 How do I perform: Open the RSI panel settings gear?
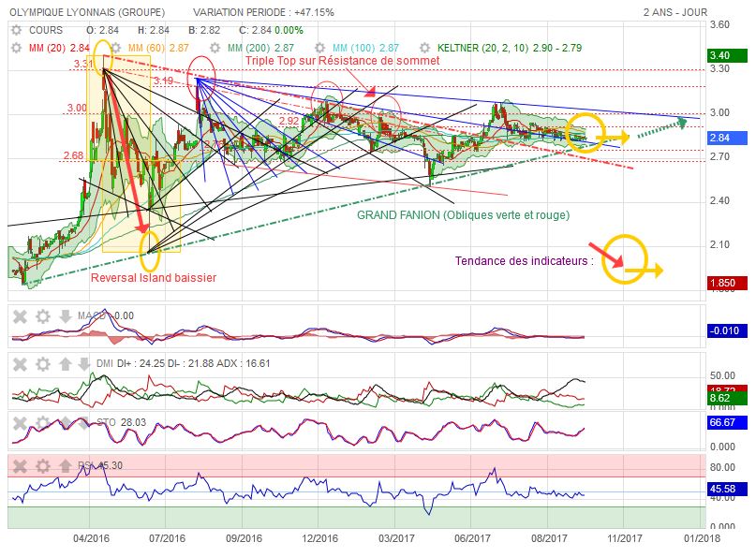coord(43,466)
